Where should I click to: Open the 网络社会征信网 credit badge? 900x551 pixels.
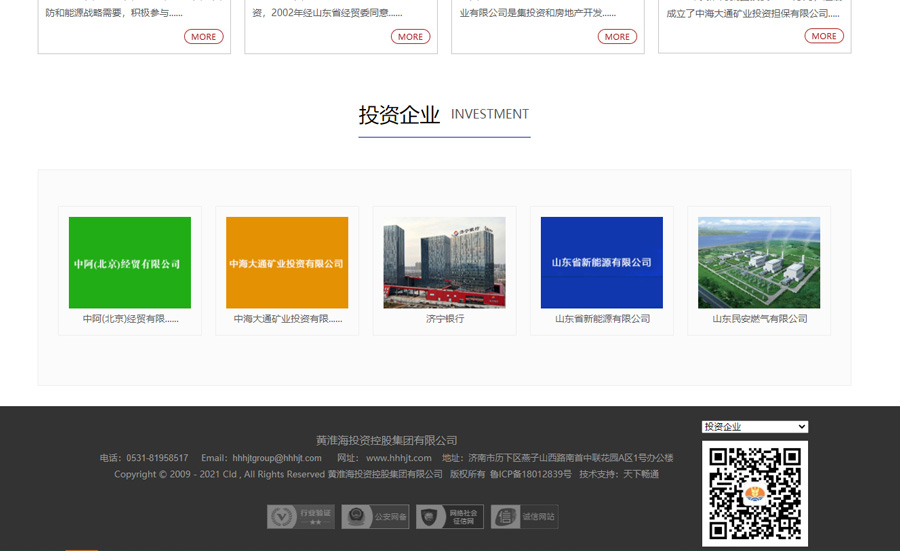click(449, 516)
